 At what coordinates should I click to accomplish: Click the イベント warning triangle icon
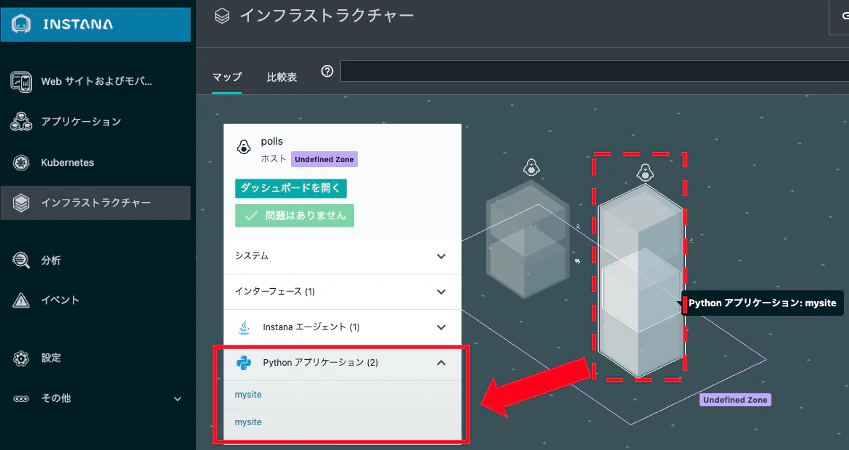click(21, 300)
